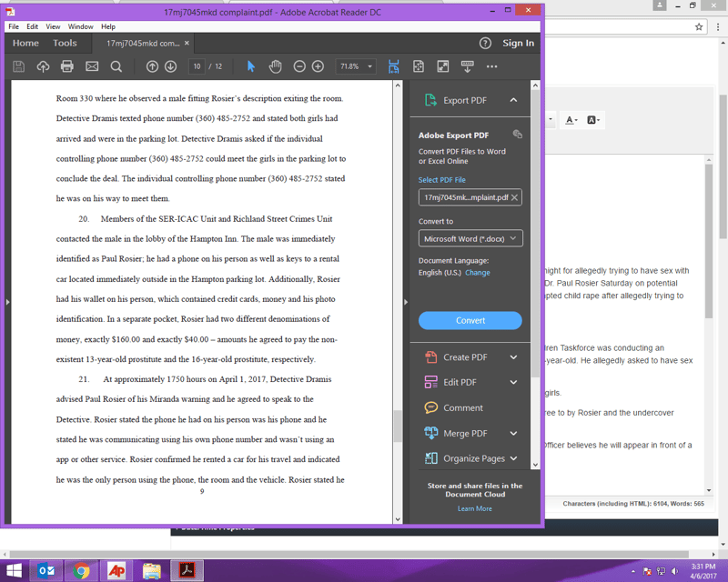Viewport: 728px width, 582px height.
Task: Click the Adobe Export PDF copy icon
Action: pos(517,135)
